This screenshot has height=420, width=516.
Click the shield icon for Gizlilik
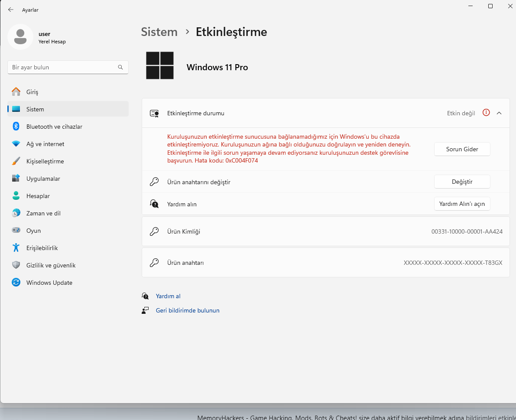[x=16, y=265]
